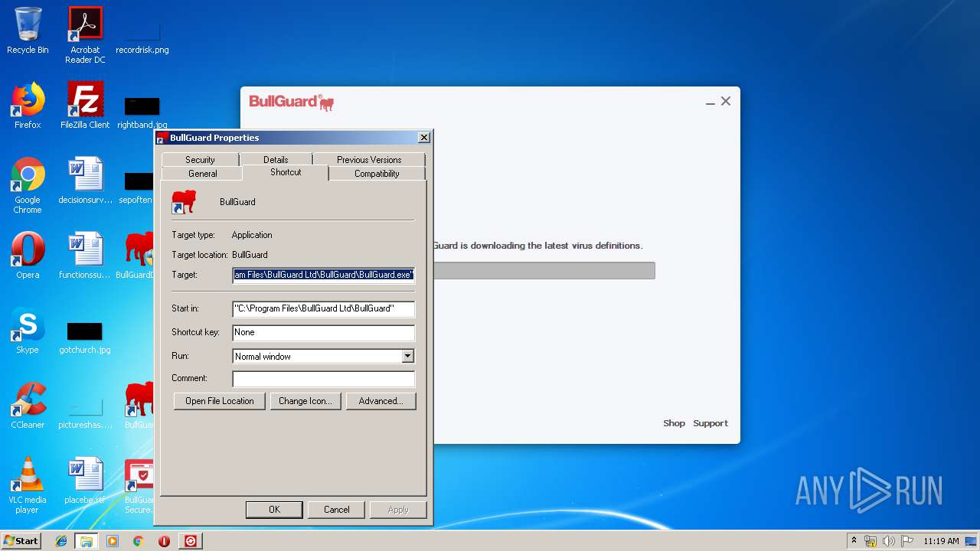
Task: Open the Previous Versions tab
Action: (369, 159)
